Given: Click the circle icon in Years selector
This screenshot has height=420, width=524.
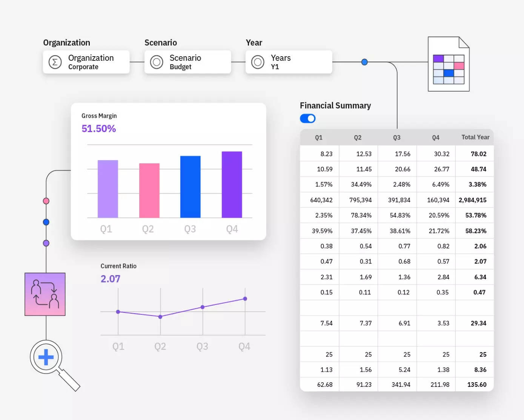Looking at the screenshot, I should 258,62.
